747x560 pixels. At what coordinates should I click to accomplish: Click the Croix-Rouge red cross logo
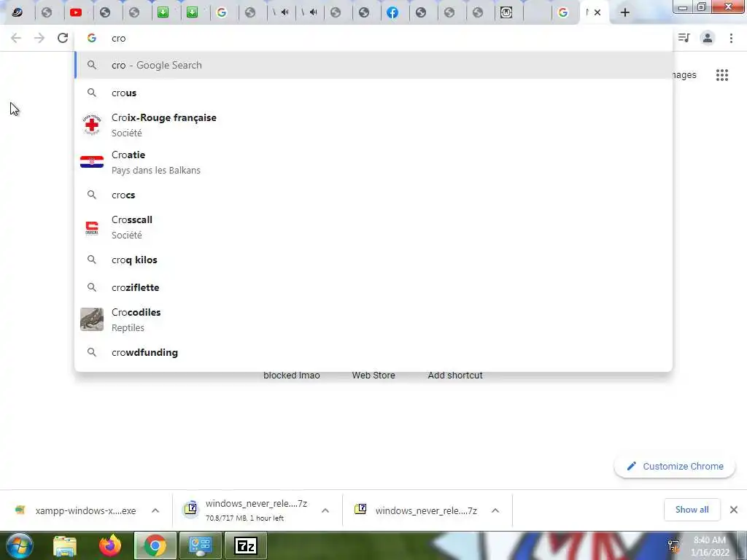click(x=91, y=125)
